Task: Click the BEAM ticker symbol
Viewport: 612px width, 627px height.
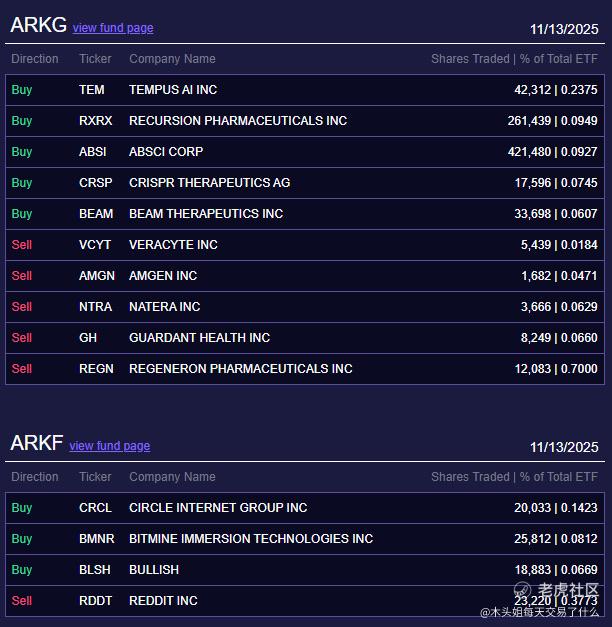Action: coord(96,214)
